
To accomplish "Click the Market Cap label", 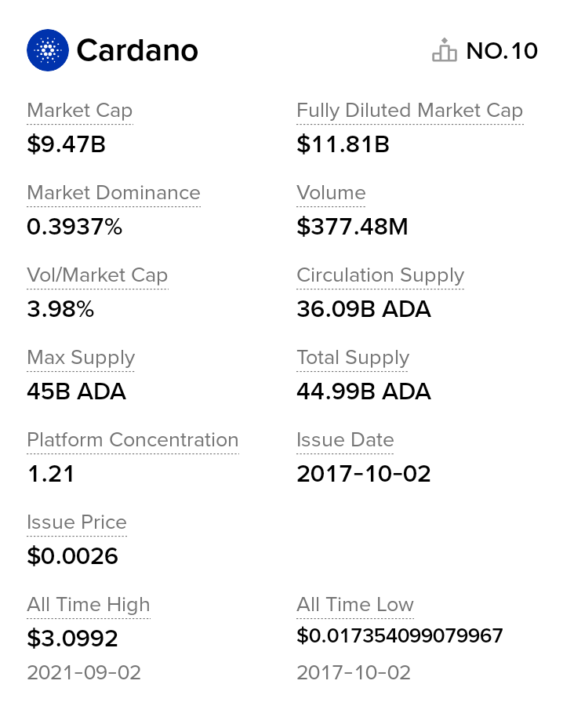I will tap(79, 111).
